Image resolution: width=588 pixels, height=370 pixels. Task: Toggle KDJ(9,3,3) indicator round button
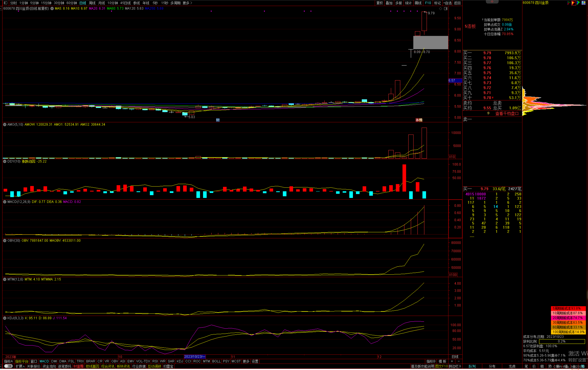(x=5, y=318)
